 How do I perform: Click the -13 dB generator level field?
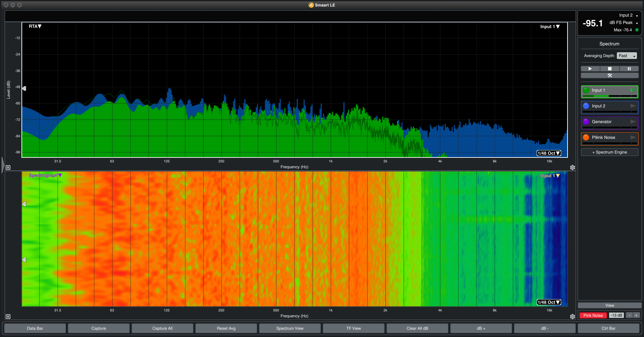click(x=616, y=315)
